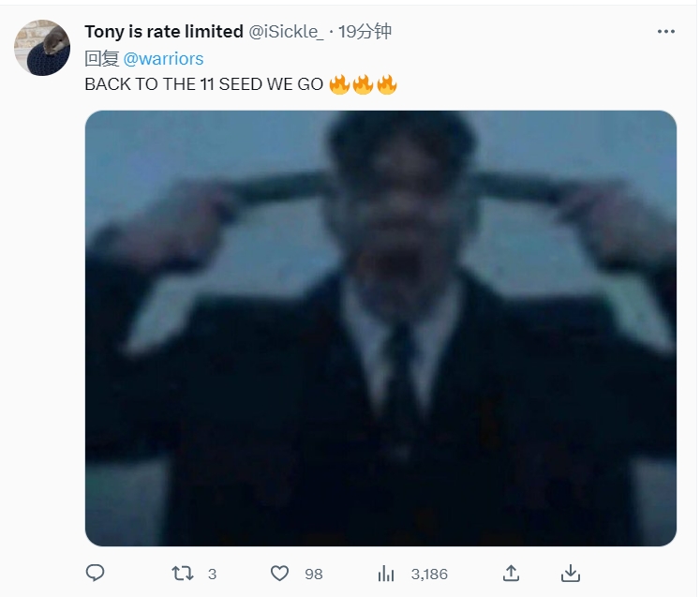
Task: Open the three-dot more options menu
Action: pyautogui.click(x=665, y=31)
